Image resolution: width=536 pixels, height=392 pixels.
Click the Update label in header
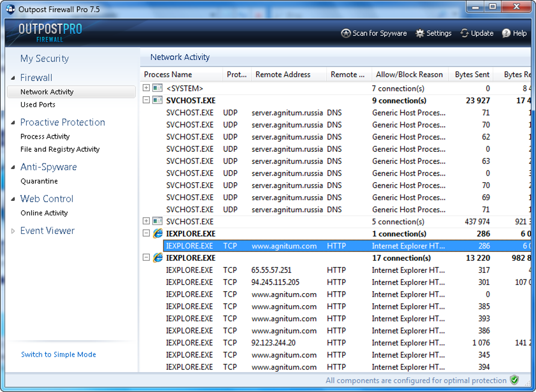[482, 33]
